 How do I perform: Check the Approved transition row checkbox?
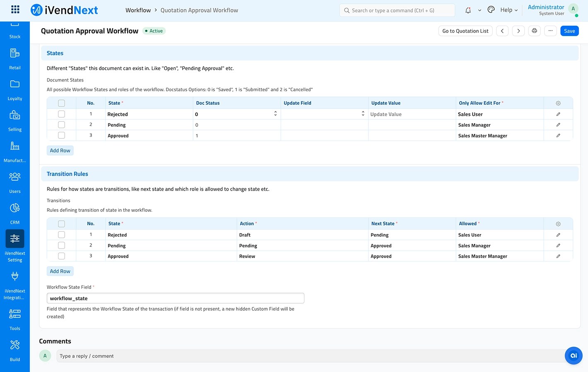(62, 256)
